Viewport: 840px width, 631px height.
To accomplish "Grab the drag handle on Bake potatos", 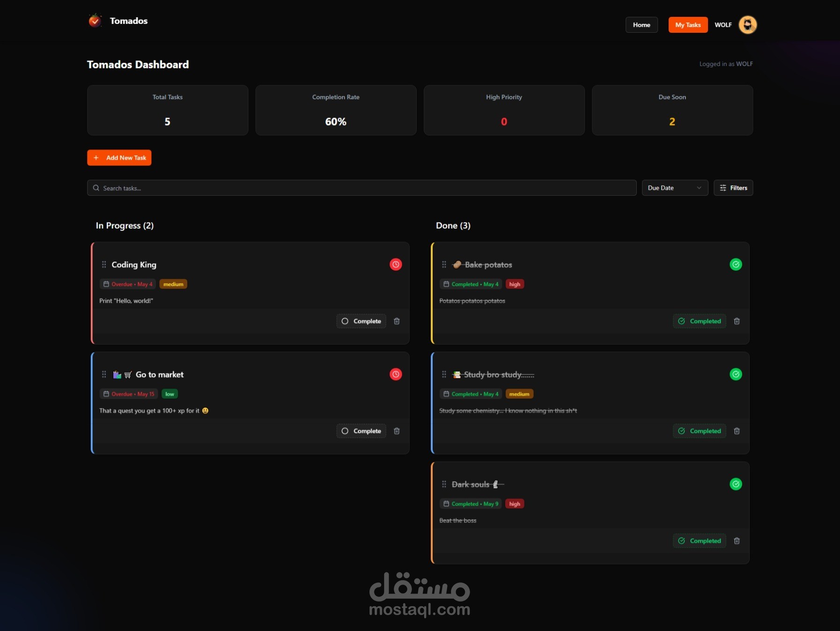I will click(444, 264).
